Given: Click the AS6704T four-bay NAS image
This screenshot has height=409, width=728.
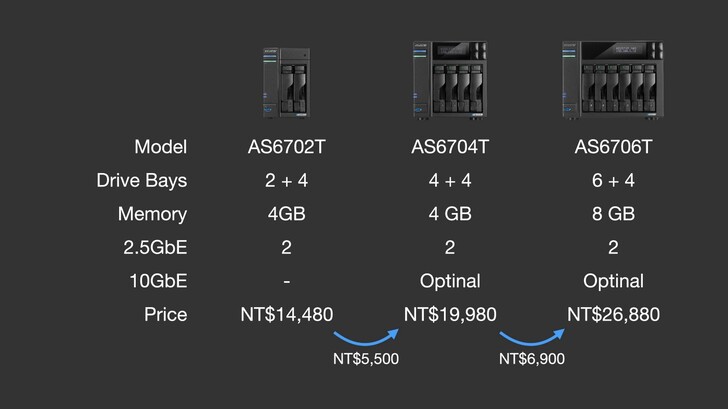Looking at the screenshot, I should [x=450, y=80].
